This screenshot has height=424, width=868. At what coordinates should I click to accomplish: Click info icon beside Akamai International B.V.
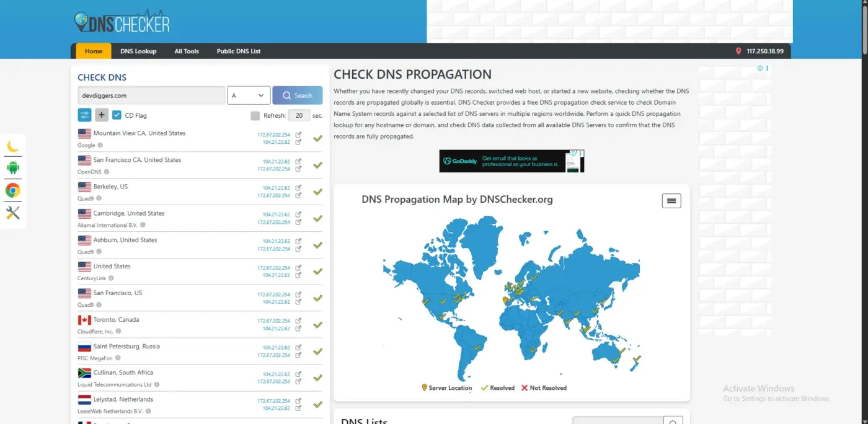143,225
